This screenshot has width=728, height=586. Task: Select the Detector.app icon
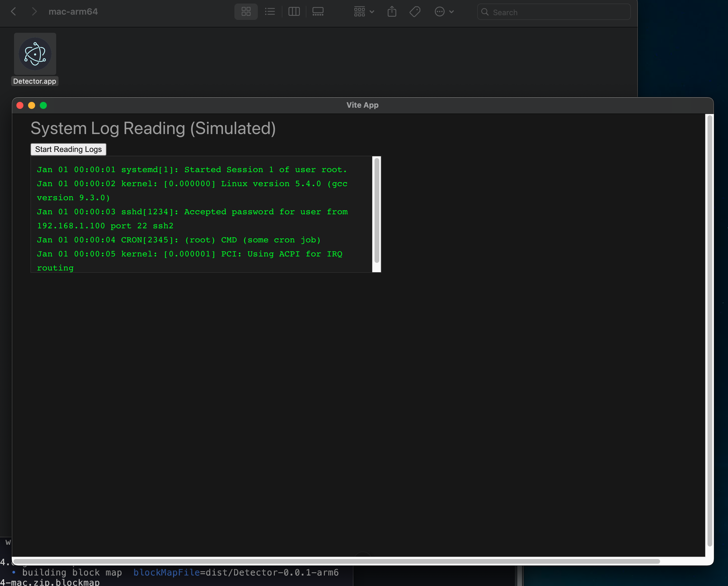(35, 54)
